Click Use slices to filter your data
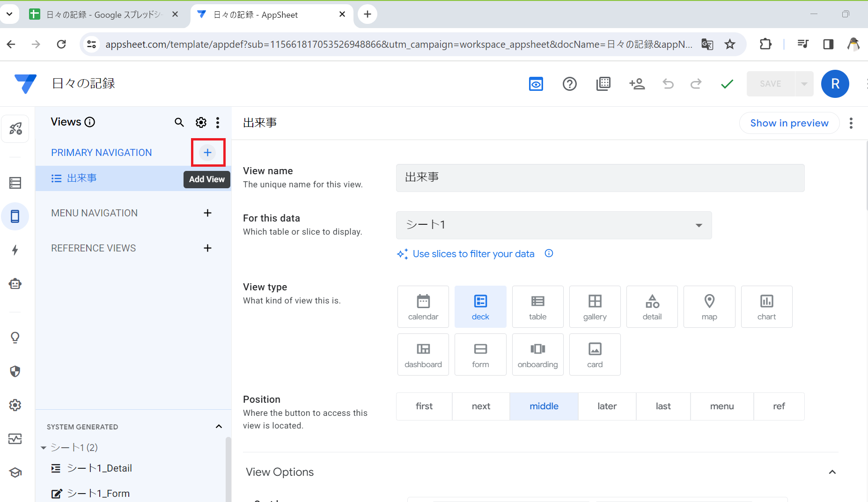This screenshot has height=502, width=868. (473, 254)
